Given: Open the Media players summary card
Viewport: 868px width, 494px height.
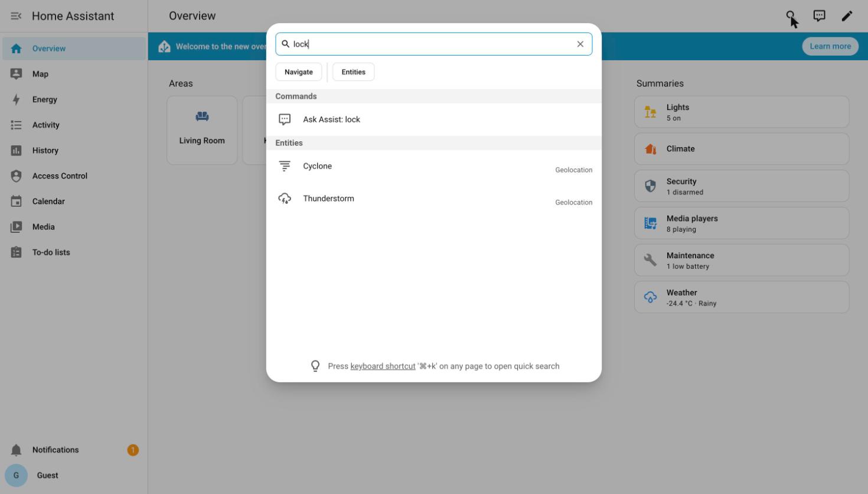Looking at the screenshot, I should pyautogui.click(x=742, y=223).
